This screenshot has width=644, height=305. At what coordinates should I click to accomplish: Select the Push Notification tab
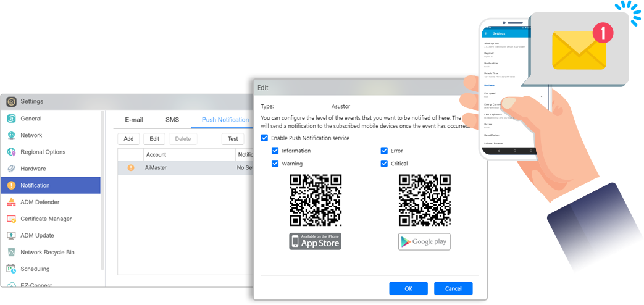[225, 120]
